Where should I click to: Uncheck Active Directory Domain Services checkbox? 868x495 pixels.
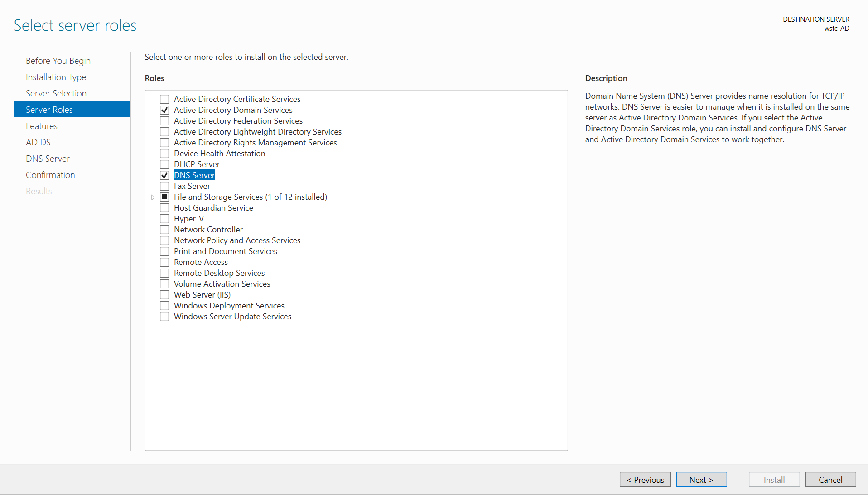pos(164,110)
